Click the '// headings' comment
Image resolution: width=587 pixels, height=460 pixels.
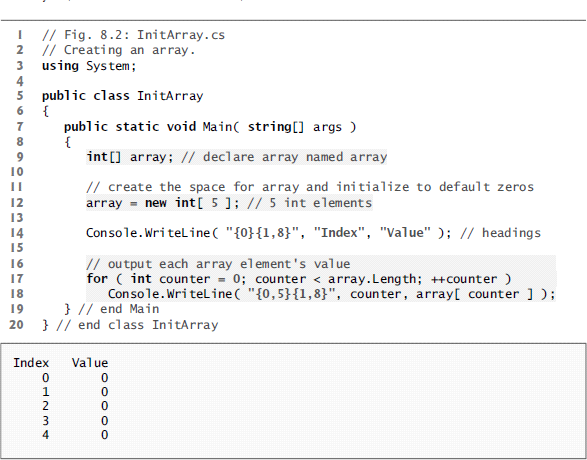click(501, 233)
